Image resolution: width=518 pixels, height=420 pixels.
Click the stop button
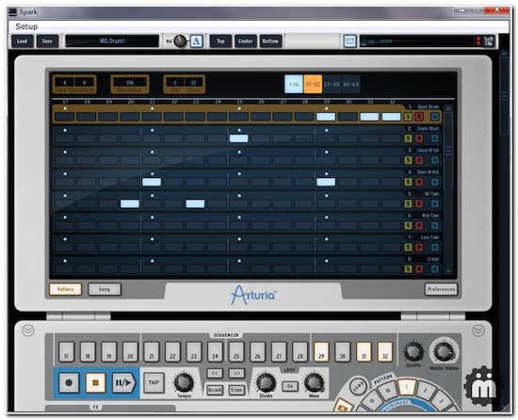point(95,382)
